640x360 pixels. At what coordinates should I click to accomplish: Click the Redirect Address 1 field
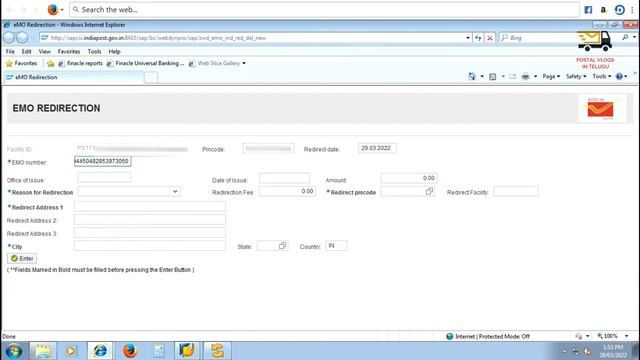coord(149,207)
